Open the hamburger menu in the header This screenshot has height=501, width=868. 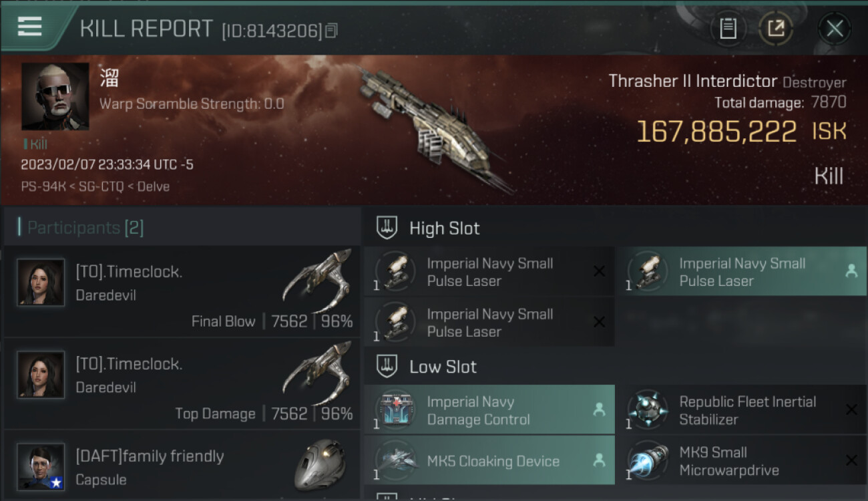pos(29,26)
